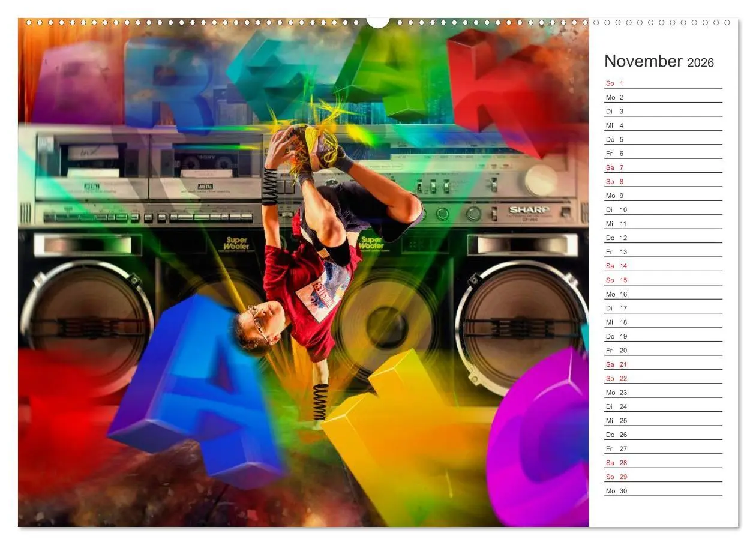Screen dimensions: 756x545
Task: Click the Fr 20 calendar row
Action: 663,351
